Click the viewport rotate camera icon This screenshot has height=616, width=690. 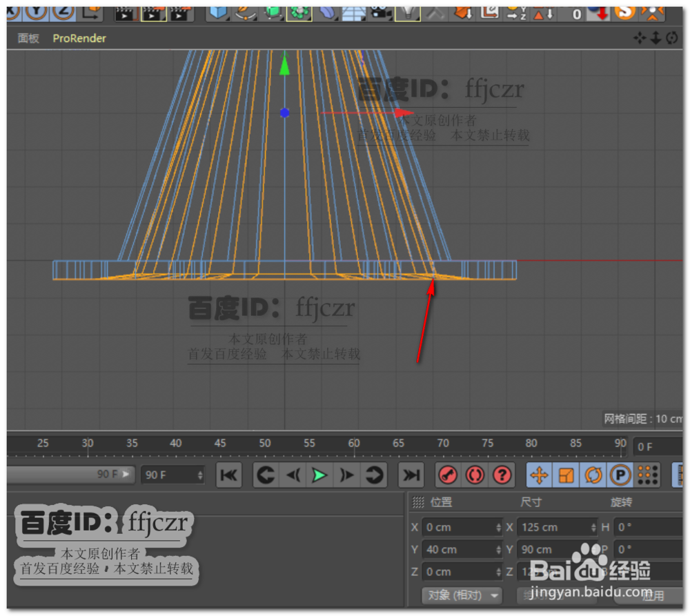tap(672, 38)
